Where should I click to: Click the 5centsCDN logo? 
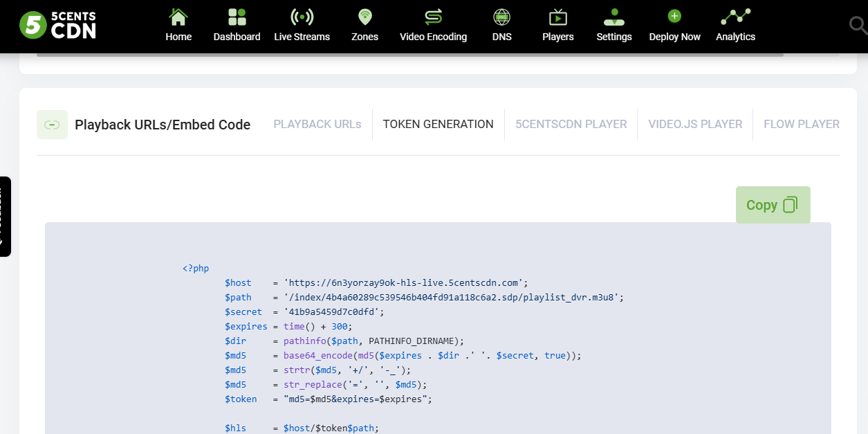(57, 25)
